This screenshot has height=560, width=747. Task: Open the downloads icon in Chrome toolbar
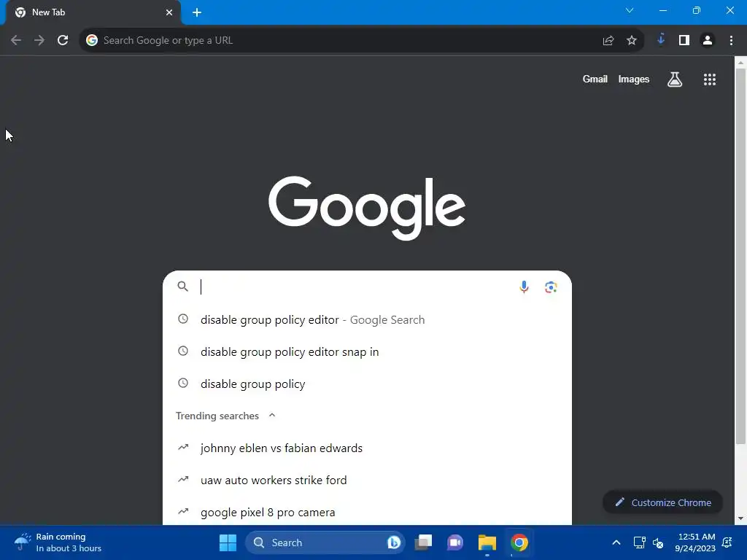(x=661, y=40)
